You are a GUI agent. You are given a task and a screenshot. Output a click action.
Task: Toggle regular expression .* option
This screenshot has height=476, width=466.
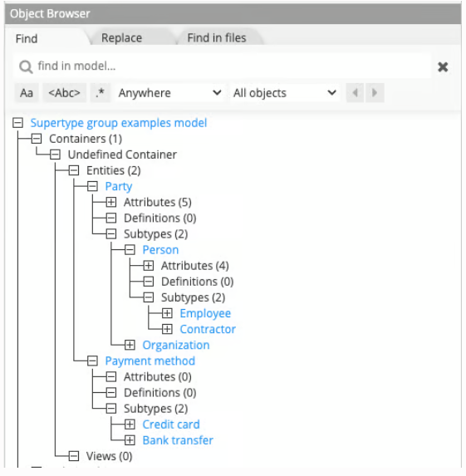tap(101, 93)
